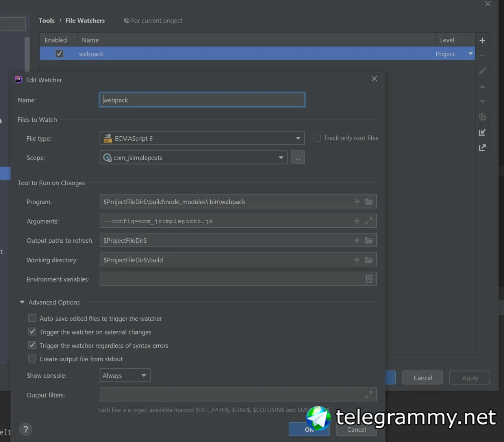Browse for Working directory folder
The image size is (504, 442).
point(369,260)
